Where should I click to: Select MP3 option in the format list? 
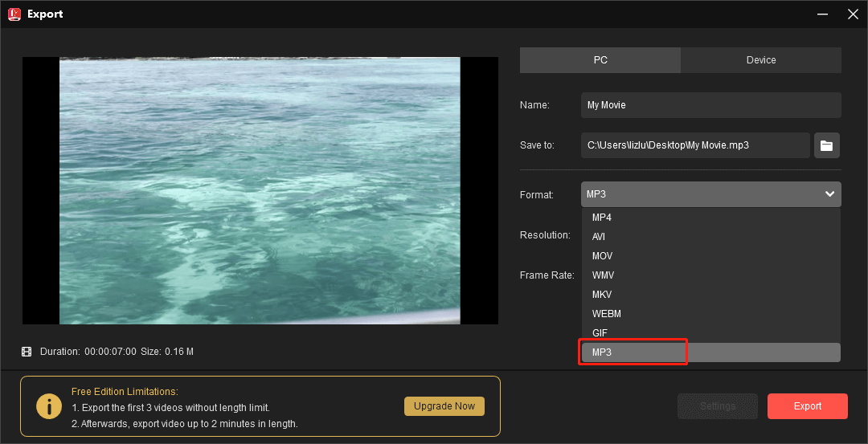(x=710, y=352)
